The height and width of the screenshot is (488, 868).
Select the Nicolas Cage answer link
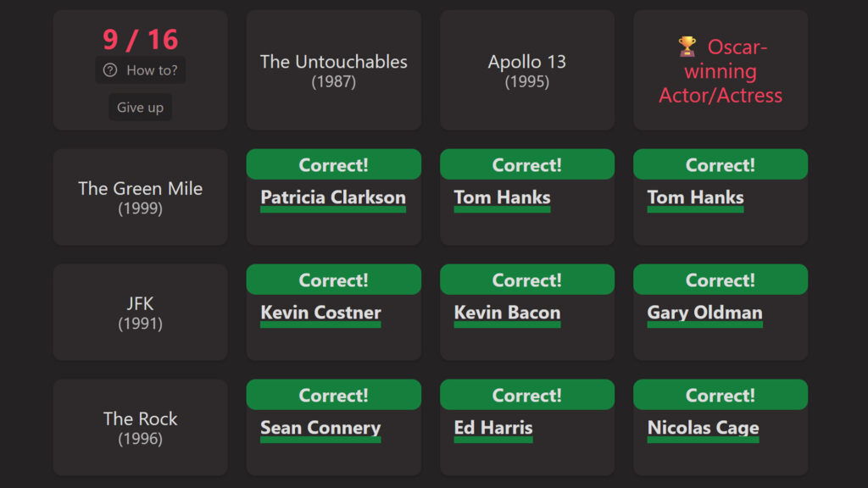[703, 428]
